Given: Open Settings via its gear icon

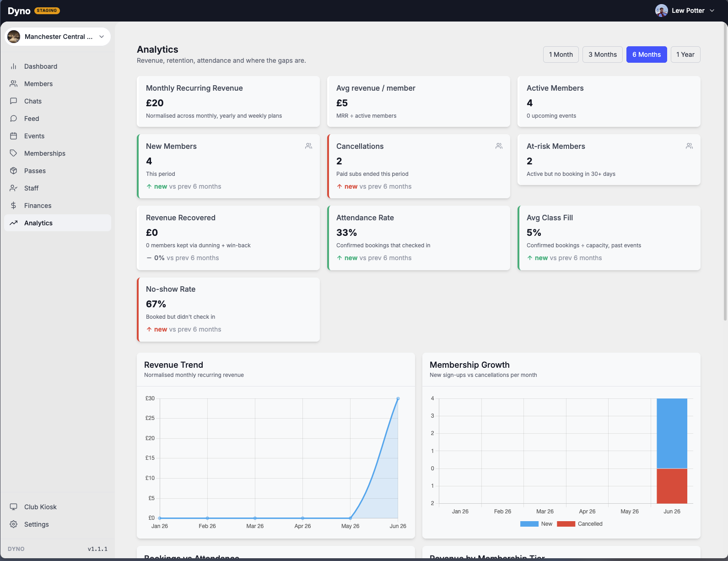Looking at the screenshot, I should coord(14,524).
